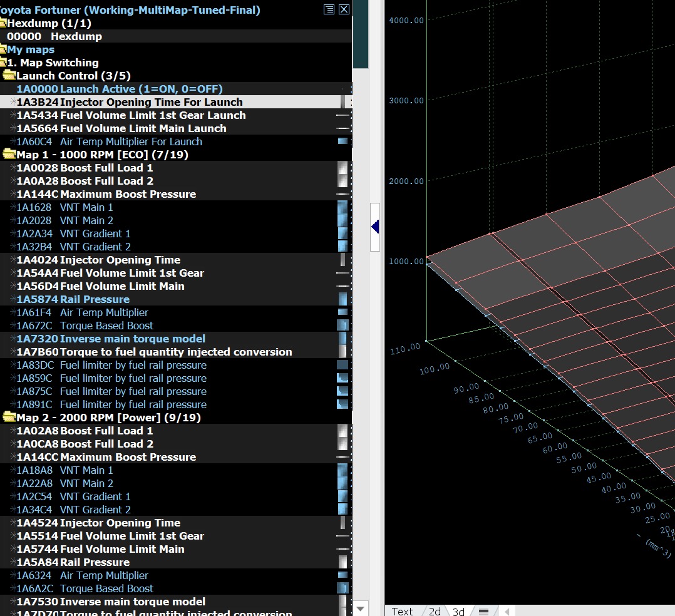Close the Toyota Fortuner project panel
Screen dimensions: 675x616
pyautogui.click(x=344, y=9)
